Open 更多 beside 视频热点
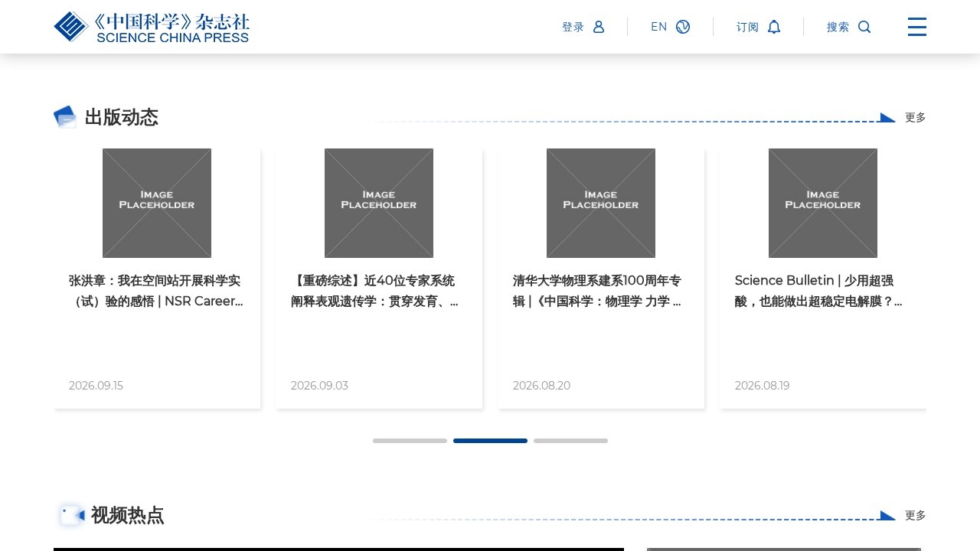 click(x=916, y=515)
